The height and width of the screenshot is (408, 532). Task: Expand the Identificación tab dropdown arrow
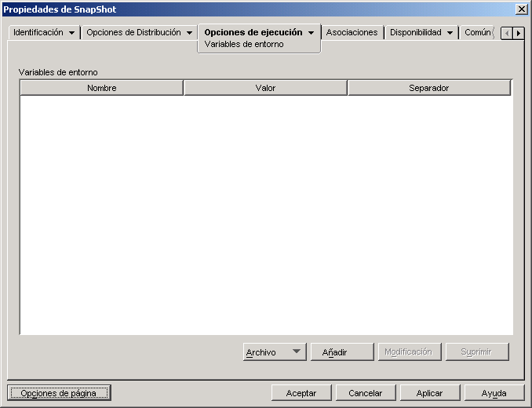(71, 33)
